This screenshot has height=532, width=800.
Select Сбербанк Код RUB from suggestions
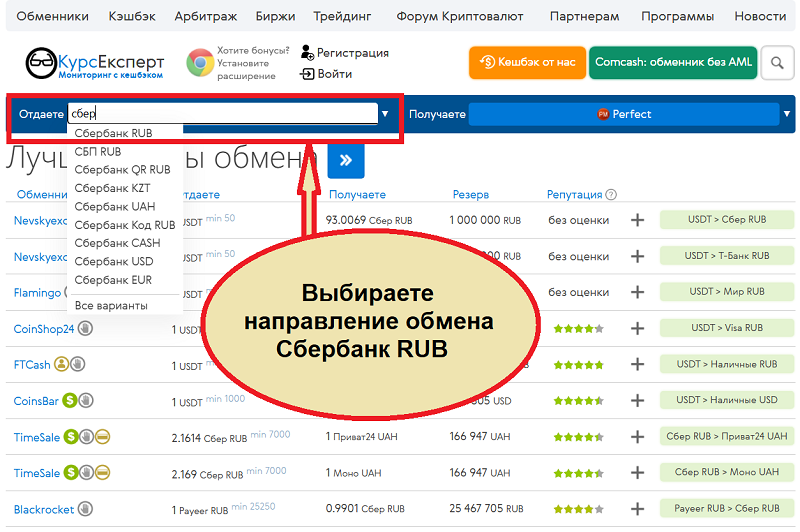[x=125, y=225]
